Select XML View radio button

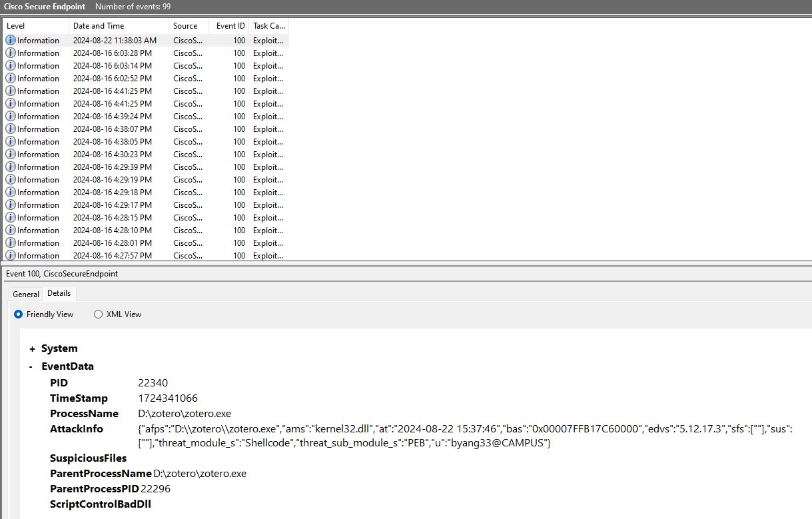[x=98, y=314]
